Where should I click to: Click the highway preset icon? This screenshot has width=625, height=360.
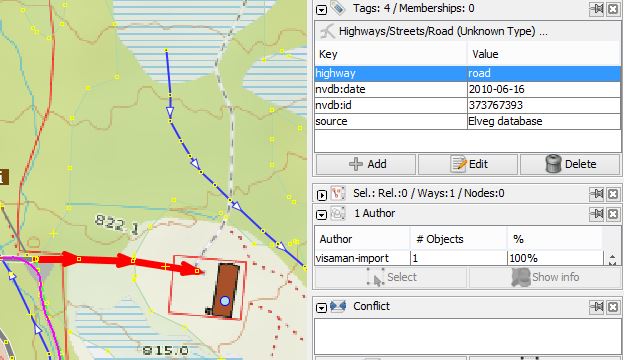click(x=328, y=31)
